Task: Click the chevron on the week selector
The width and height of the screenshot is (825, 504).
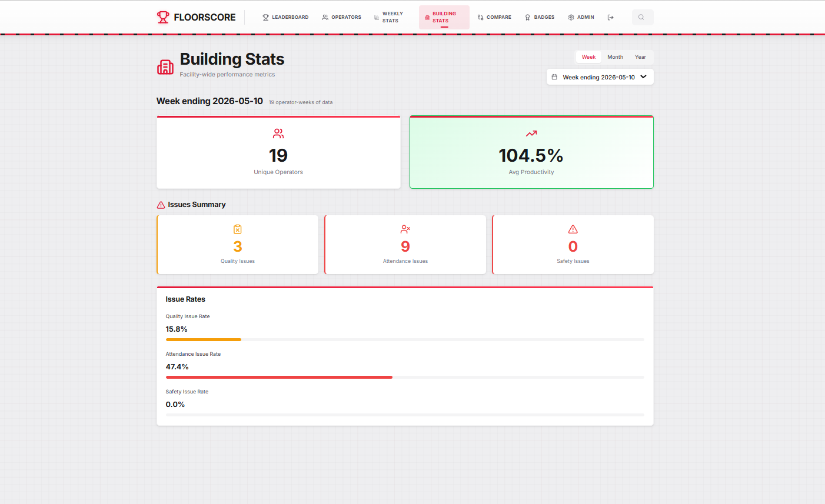Action: (644, 77)
